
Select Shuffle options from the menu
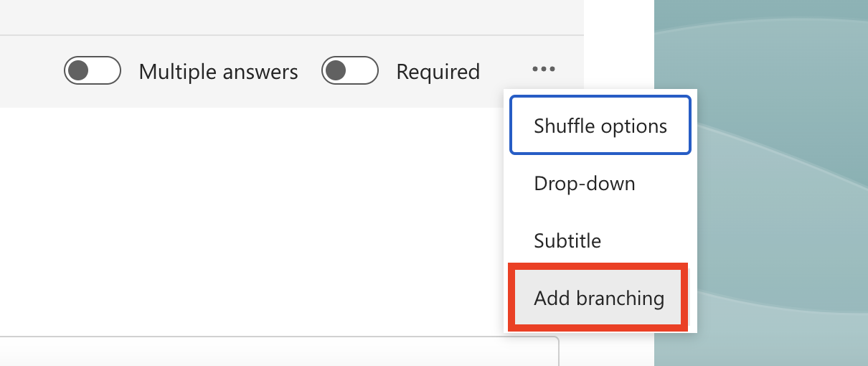[600, 126]
